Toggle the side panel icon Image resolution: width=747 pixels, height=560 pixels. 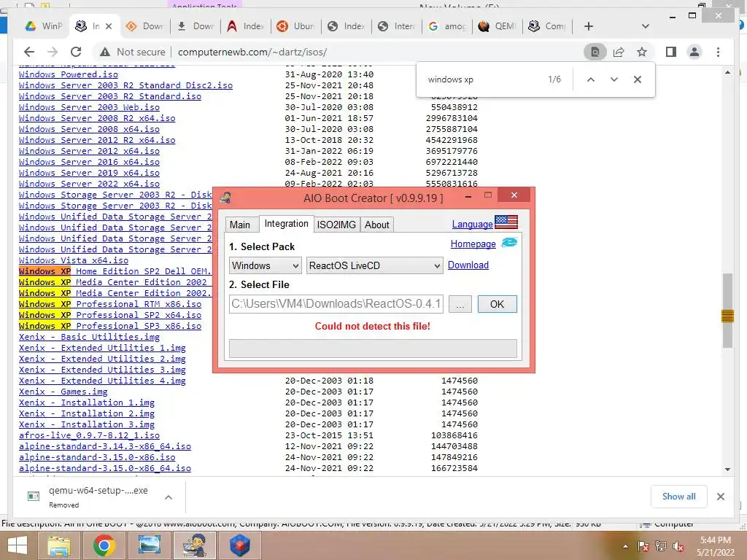[x=671, y=52]
